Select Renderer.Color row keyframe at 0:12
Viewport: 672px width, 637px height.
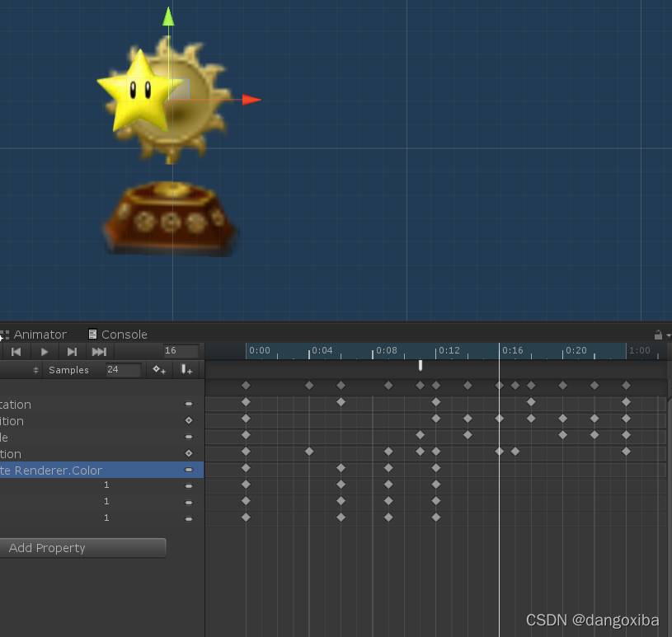[x=436, y=468]
